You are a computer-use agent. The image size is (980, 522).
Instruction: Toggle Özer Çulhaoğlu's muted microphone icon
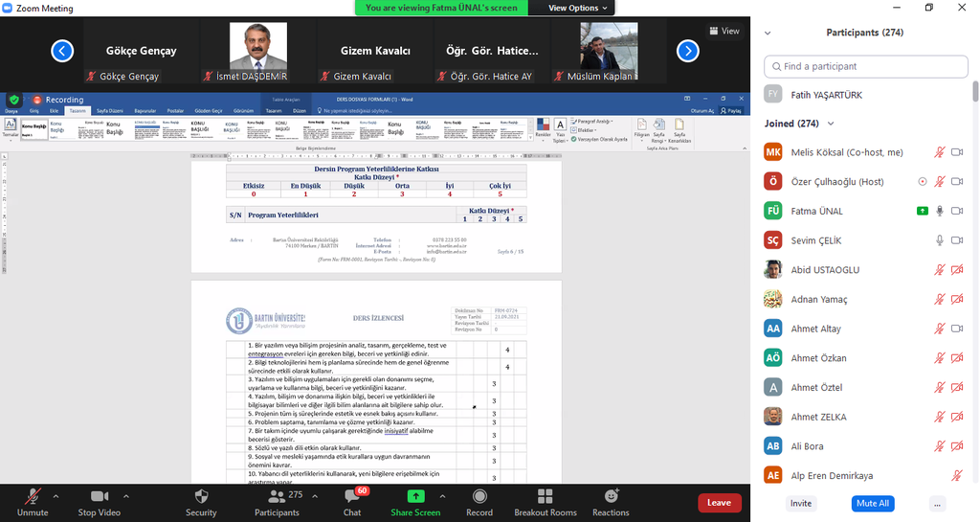[x=940, y=181]
